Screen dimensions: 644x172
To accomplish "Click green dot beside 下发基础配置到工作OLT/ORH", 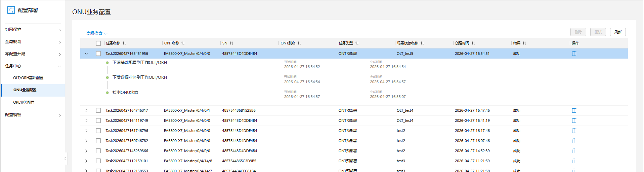I will click(107, 63).
